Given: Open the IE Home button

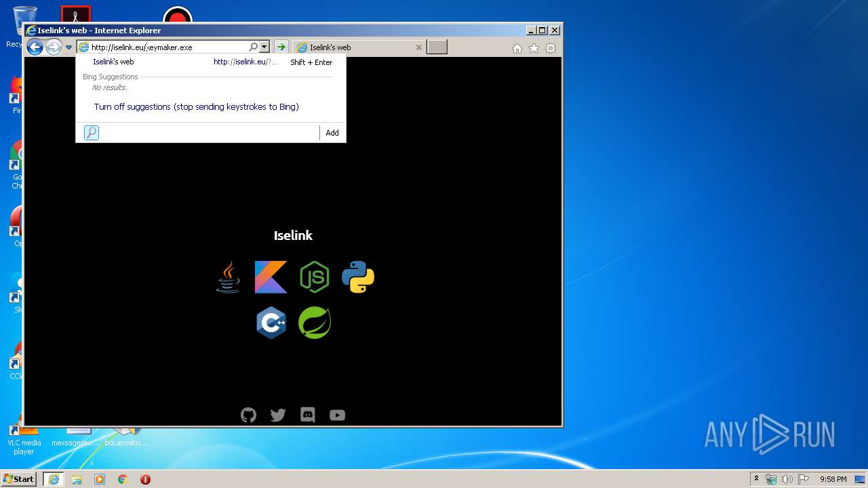Looking at the screenshot, I should tap(517, 48).
